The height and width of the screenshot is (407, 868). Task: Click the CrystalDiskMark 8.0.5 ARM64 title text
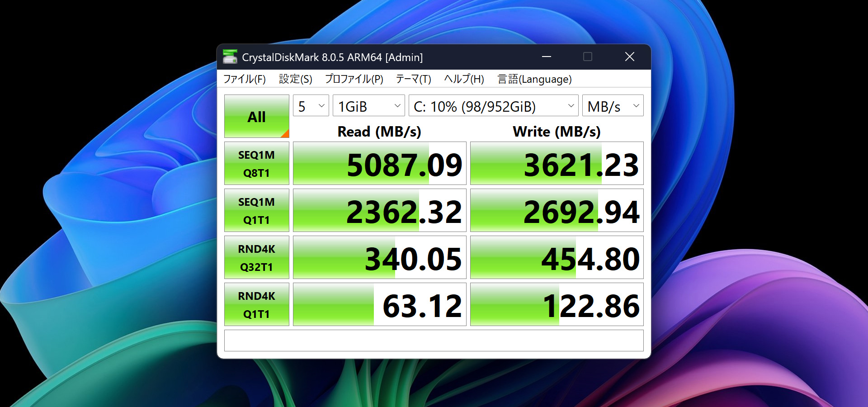[x=332, y=57]
